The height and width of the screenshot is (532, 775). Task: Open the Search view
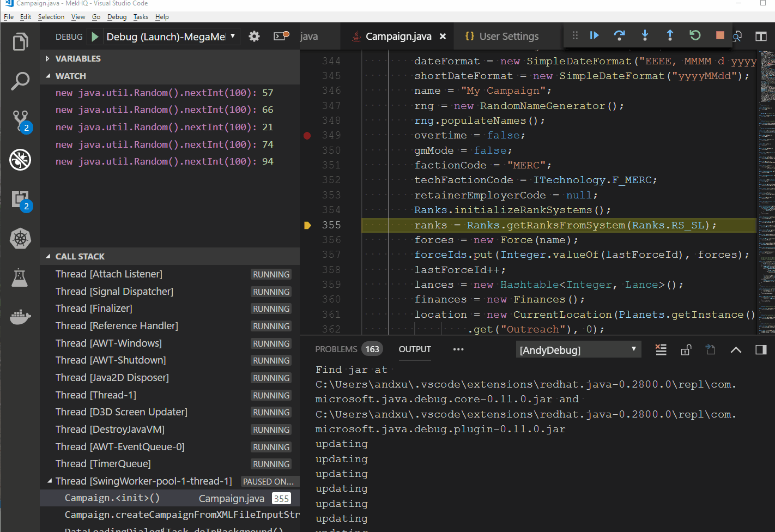pos(20,81)
